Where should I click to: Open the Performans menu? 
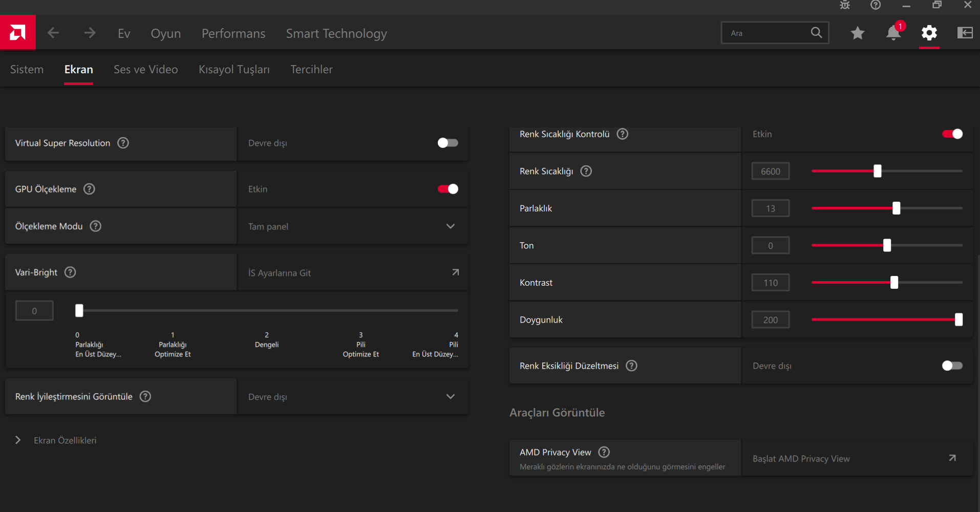[233, 34]
